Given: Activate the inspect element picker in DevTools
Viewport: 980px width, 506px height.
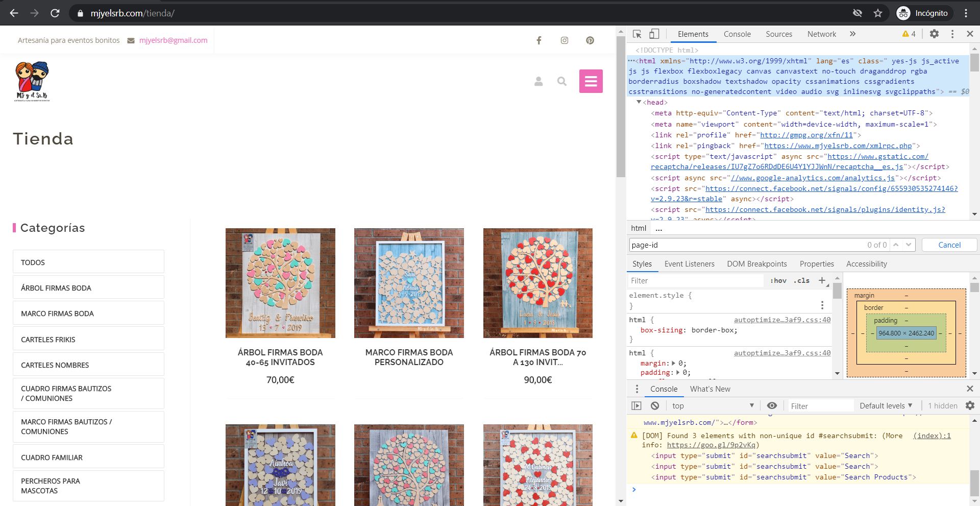Looking at the screenshot, I should click(637, 34).
